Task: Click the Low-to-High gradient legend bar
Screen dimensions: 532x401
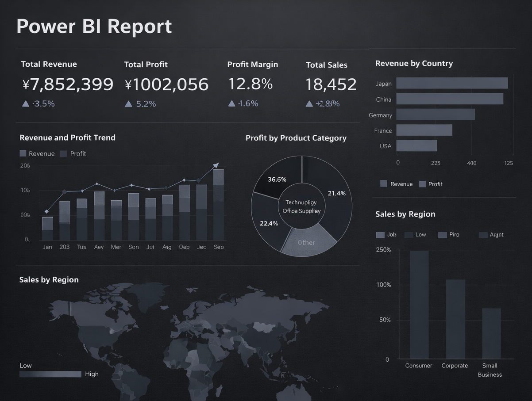Action: pyautogui.click(x=50, y=374)
